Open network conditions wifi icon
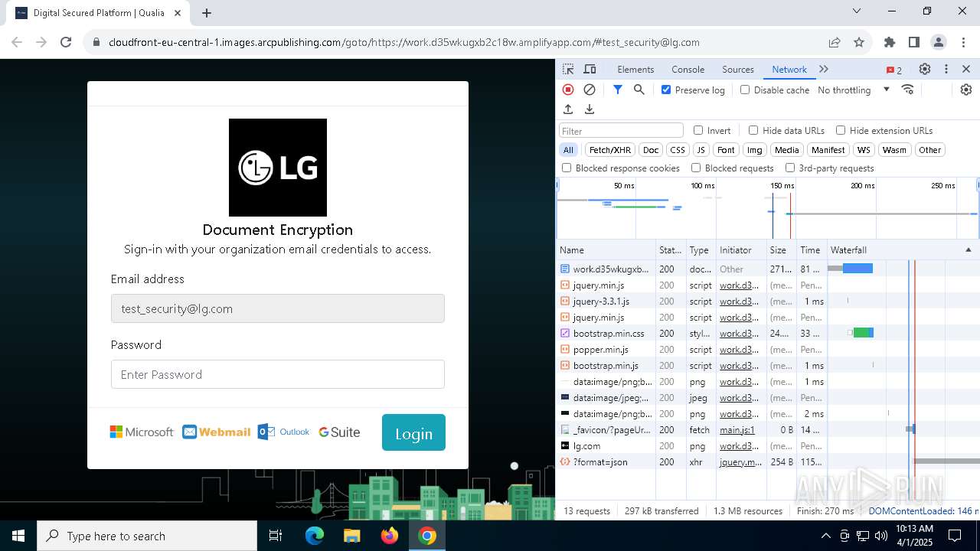The width and height of the screenshot is (980, 551). point(908,90)
